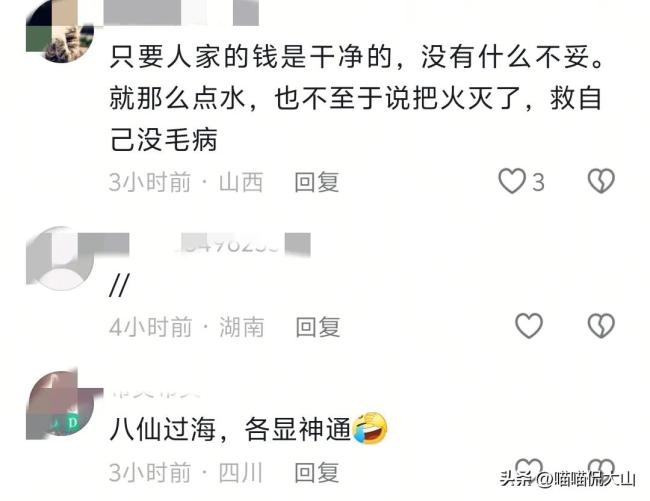This screenshot has width=650, height=501.
Task: Dislike the Sichuan comment with broken heart
Action: 601,467
